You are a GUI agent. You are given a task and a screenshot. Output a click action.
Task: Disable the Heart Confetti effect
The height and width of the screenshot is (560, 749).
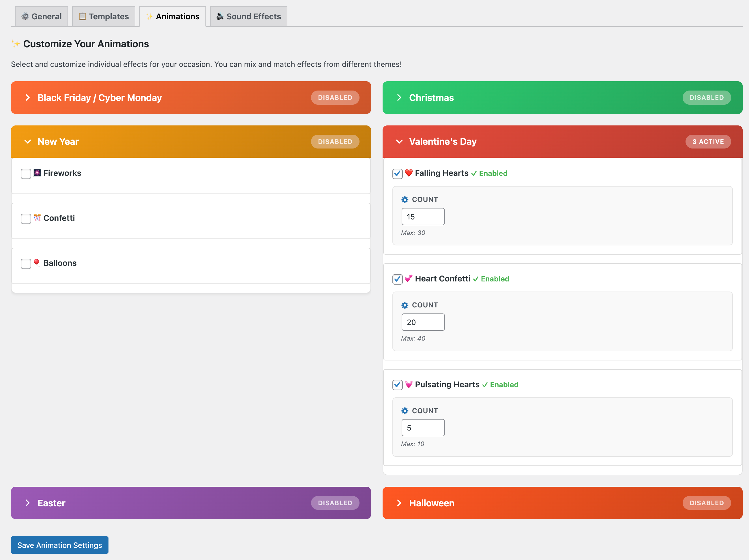pos(397,279)
